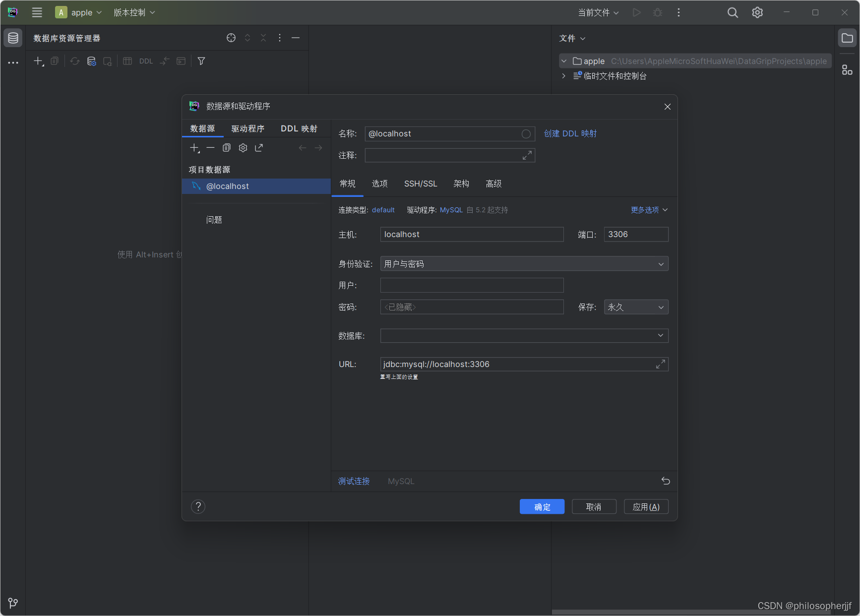Click the debug bug icon
This screenshot has width=860, height=616.
[x=658, y=12]
